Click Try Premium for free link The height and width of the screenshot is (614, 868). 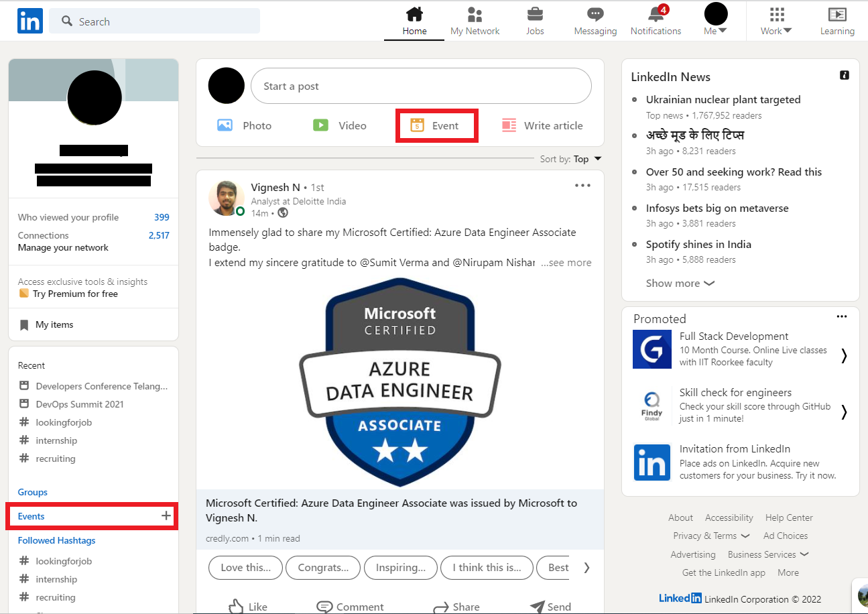(74, 294)
